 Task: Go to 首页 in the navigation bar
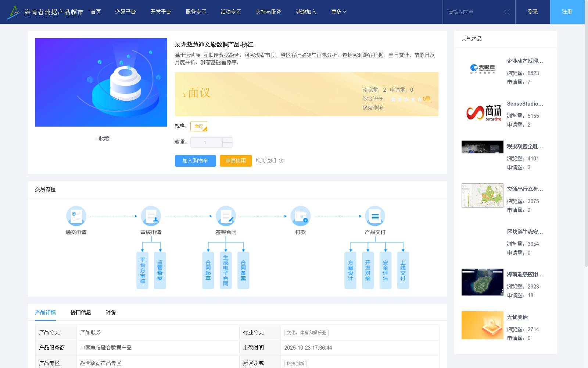[96, 12]
